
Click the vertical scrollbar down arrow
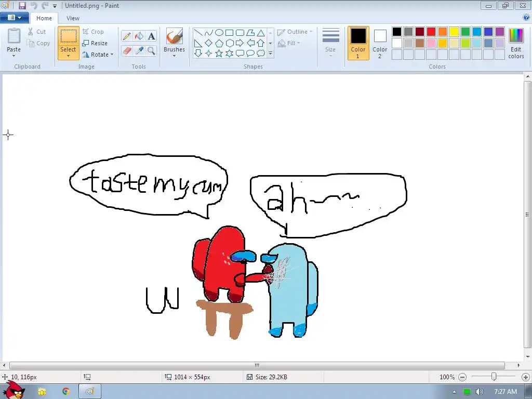point(528,357)
